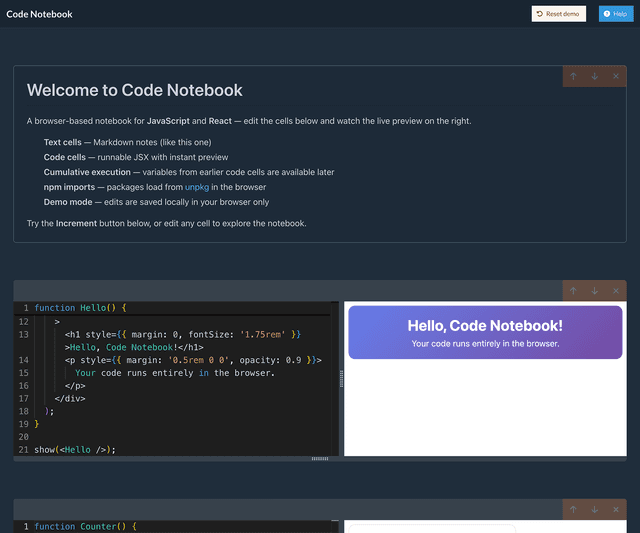Image resolution: width=640 pixels, height=533 pixels.
Task: Move the Welcome text cell up
Action: [x=573, y=76]
